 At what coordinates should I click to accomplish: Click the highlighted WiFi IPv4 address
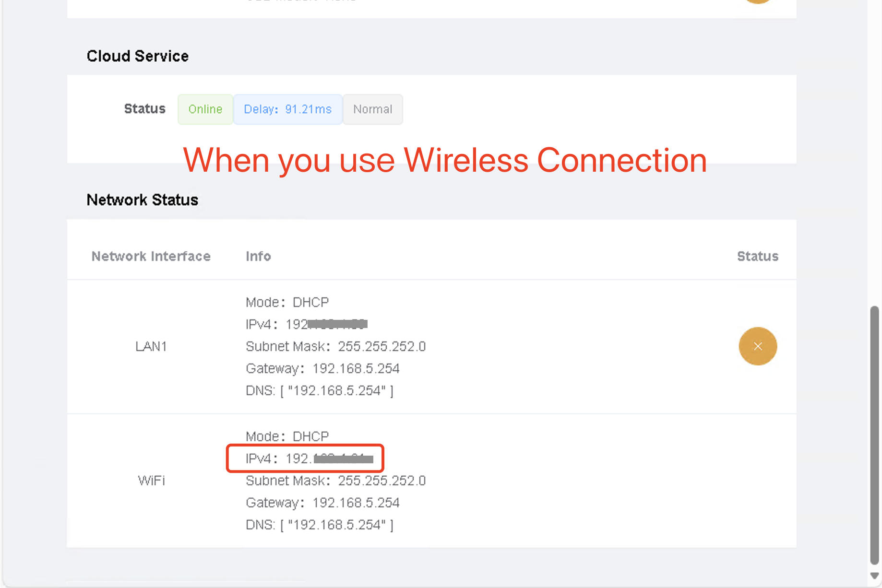coord(305,459)
